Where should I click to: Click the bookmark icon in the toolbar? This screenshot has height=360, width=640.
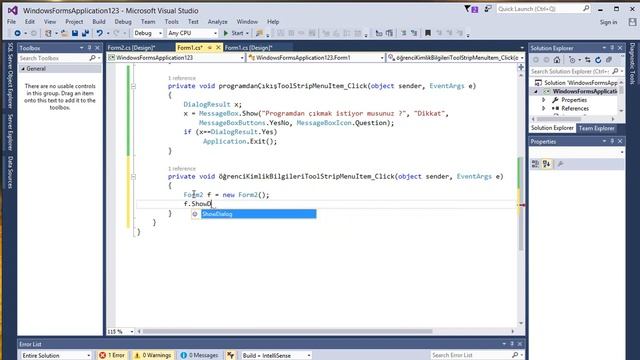point(428,33)
